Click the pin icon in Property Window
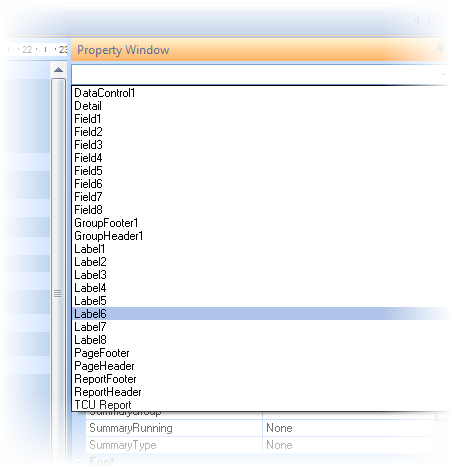This screenshot has width=452, height=467. tap(440, 49)
